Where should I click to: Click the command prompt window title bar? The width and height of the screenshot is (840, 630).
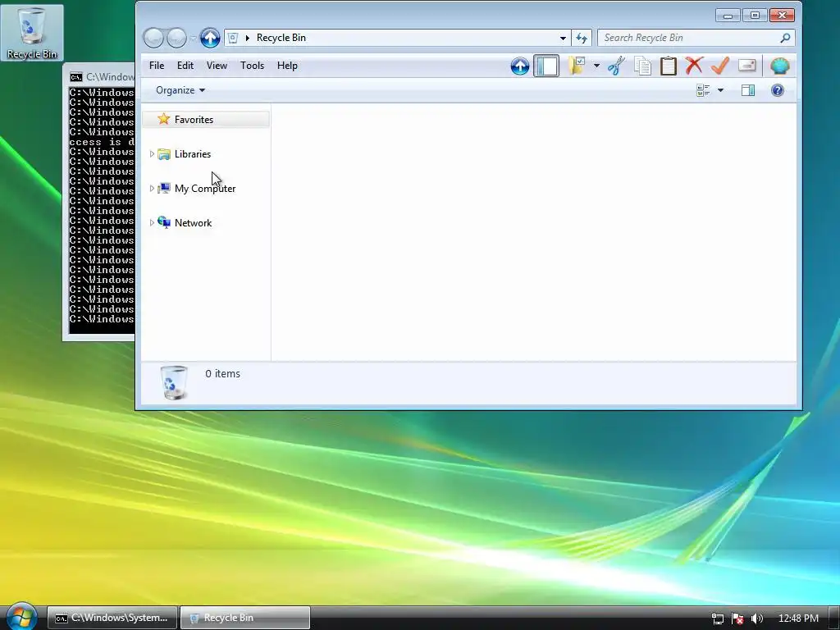pyautogui.click(x=100, y=77)
